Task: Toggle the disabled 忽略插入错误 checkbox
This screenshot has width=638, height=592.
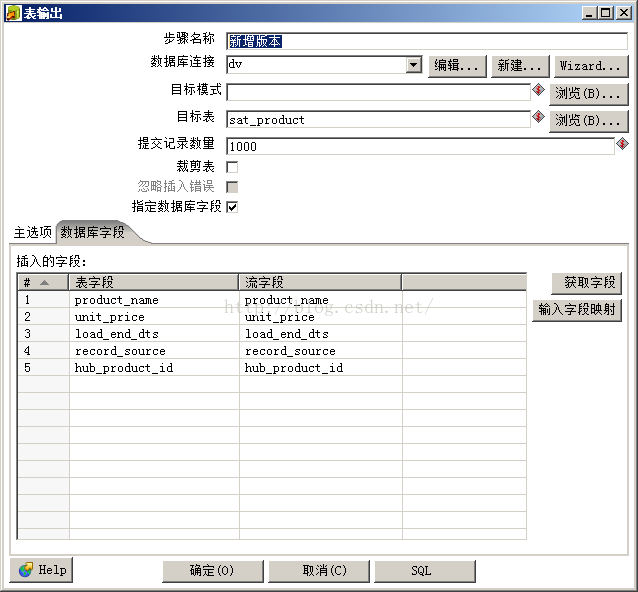Action: coord(232,187)
